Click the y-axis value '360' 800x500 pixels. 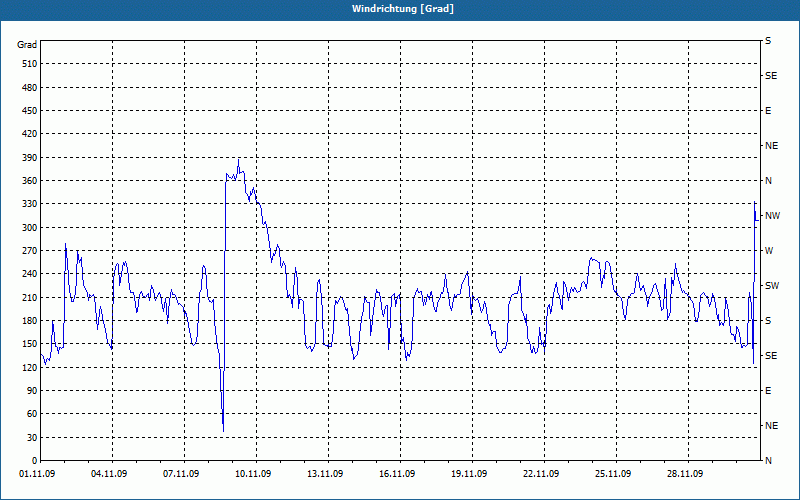30,181
